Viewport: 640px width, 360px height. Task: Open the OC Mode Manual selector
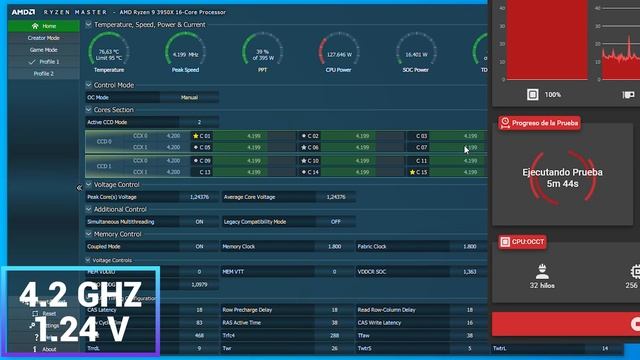189,98
